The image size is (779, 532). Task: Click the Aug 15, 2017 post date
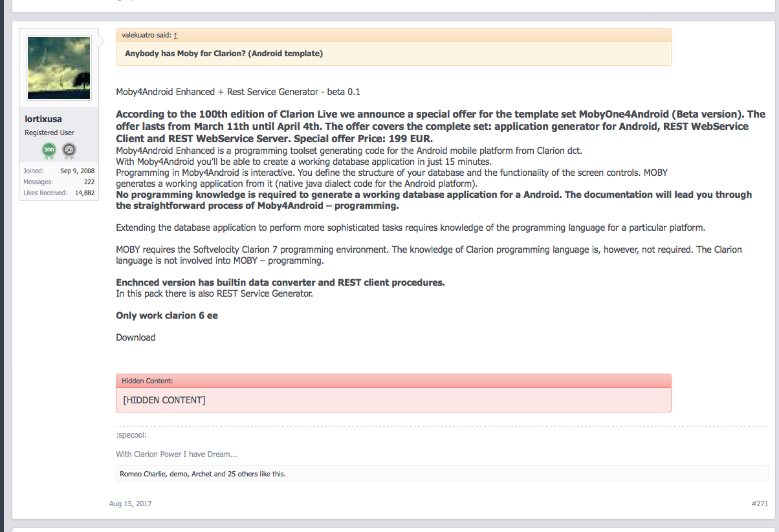130,503
